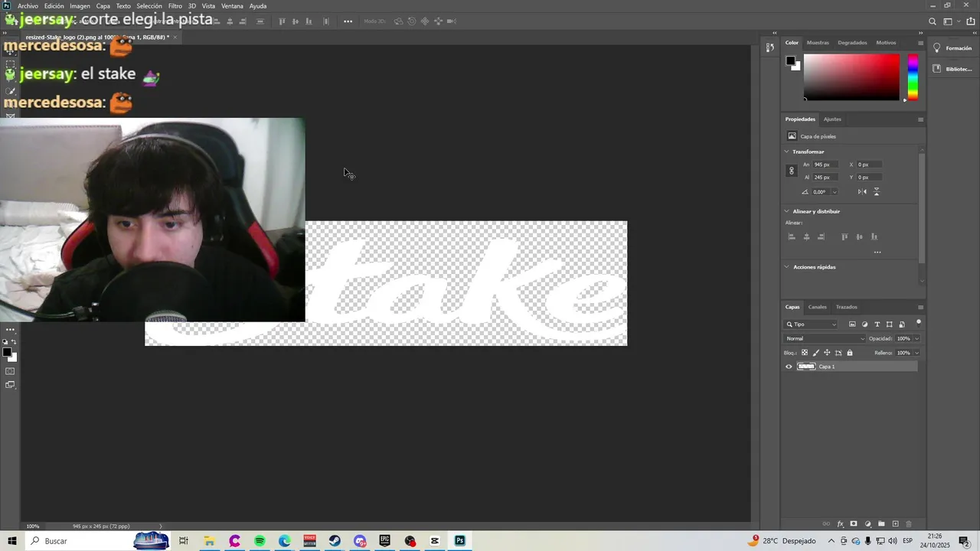This screenshot has height=551, width=980.
Task: Toggle lock position icon
Action: click(827, 353)
